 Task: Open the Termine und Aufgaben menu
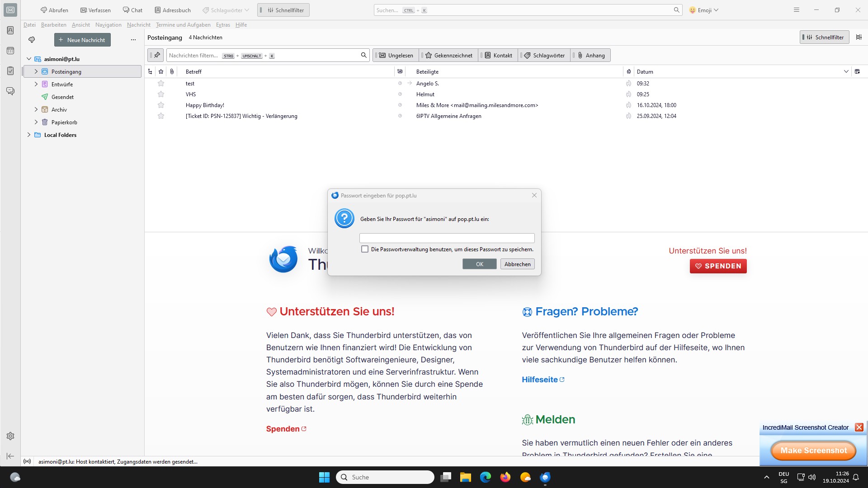pyautogui.click(x=183, y=25)
